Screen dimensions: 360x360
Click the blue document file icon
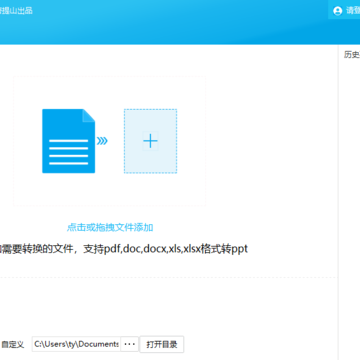click(x=69, y=141)
